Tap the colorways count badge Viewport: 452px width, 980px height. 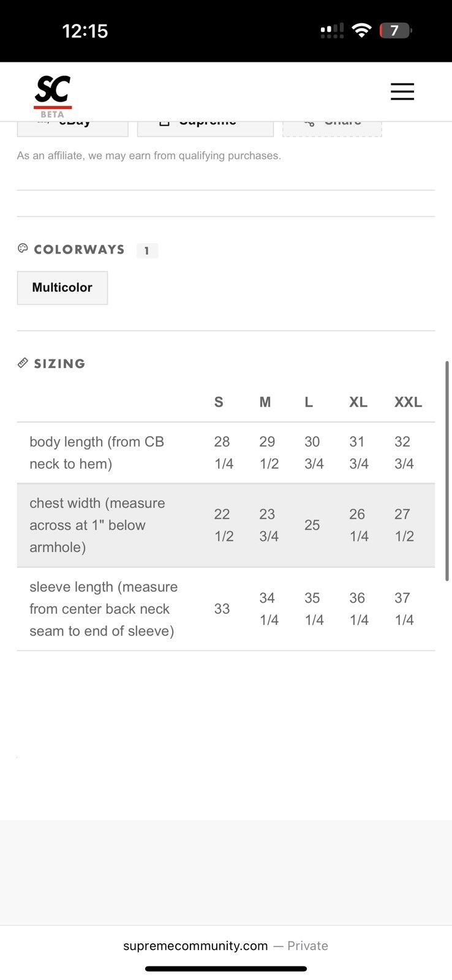[147, 251]
